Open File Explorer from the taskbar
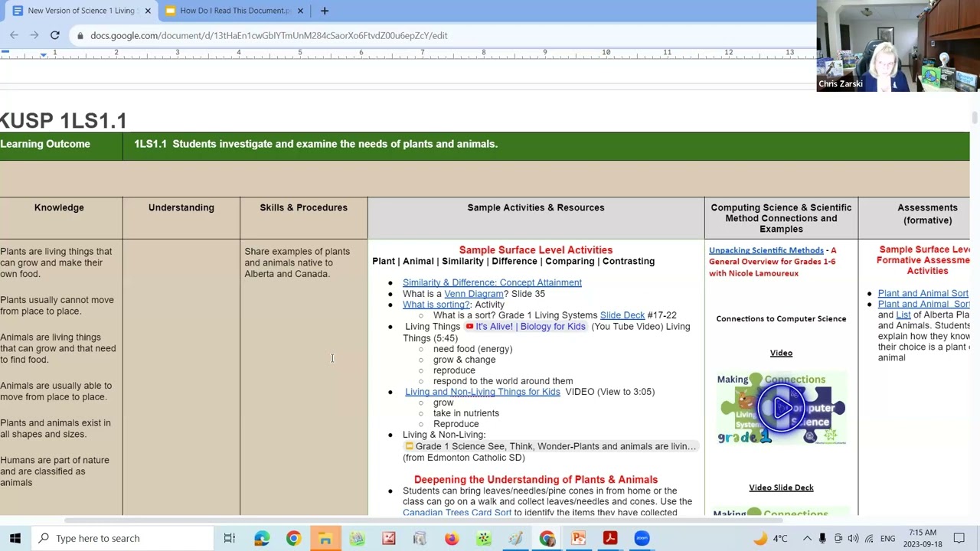Screen dimensions: 980x551 pyautogui.click(x=325, y=538)
